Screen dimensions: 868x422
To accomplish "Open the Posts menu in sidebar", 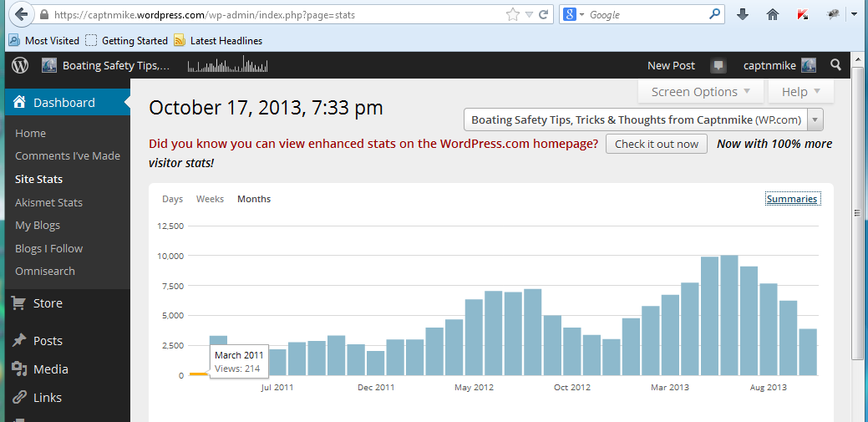I will click(48, 341).
